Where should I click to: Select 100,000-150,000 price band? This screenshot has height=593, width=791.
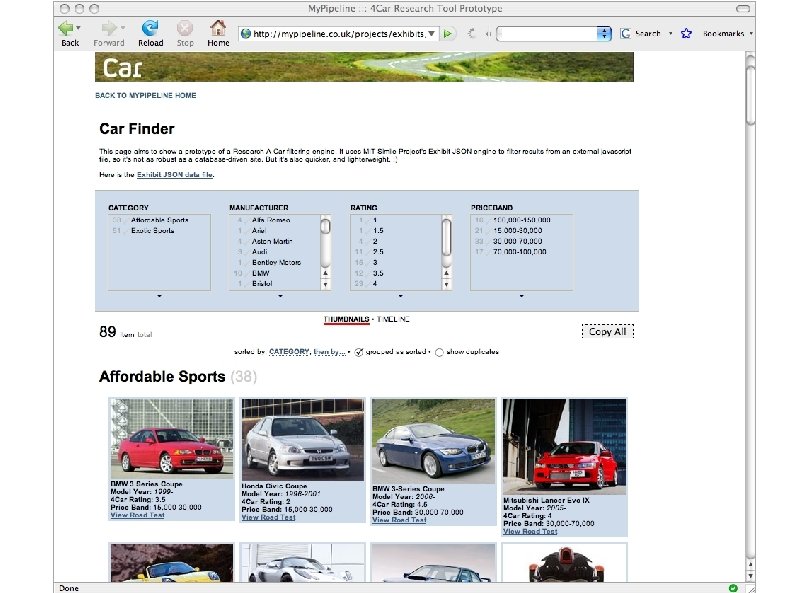522,220
